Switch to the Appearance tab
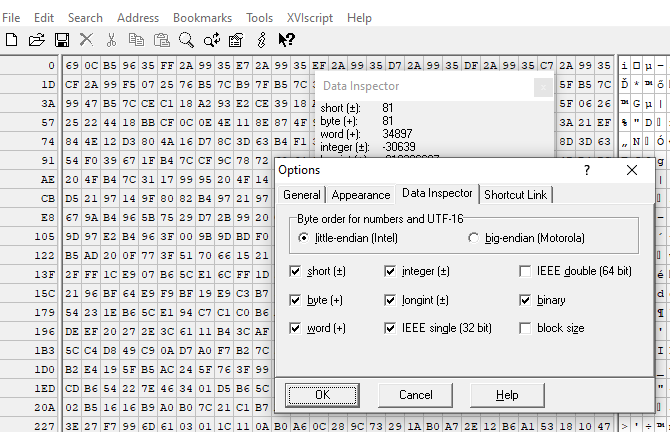670x432 pixels. pos(361,195)
